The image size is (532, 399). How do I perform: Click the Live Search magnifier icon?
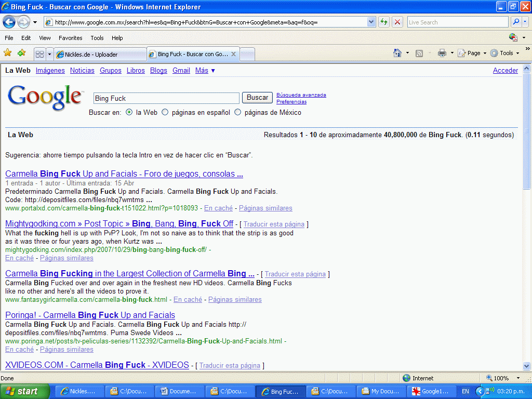[x=516, y=22]
